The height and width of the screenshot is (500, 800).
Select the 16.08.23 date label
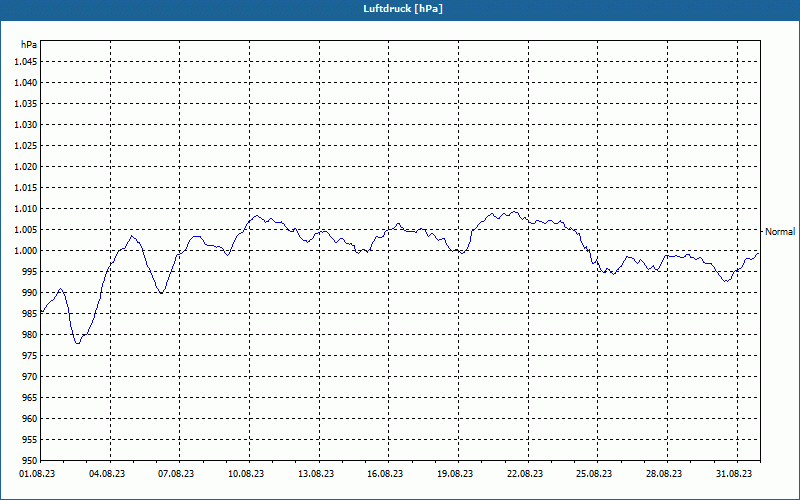[385, 474]
